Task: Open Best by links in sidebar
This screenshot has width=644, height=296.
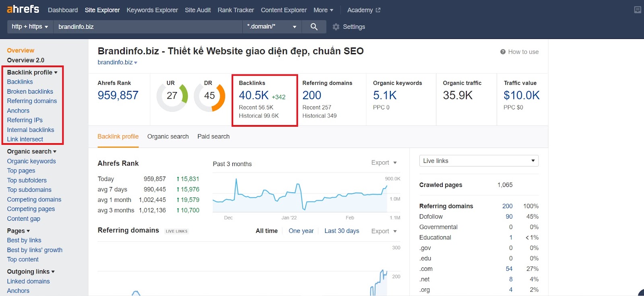Action: point(24,240)
